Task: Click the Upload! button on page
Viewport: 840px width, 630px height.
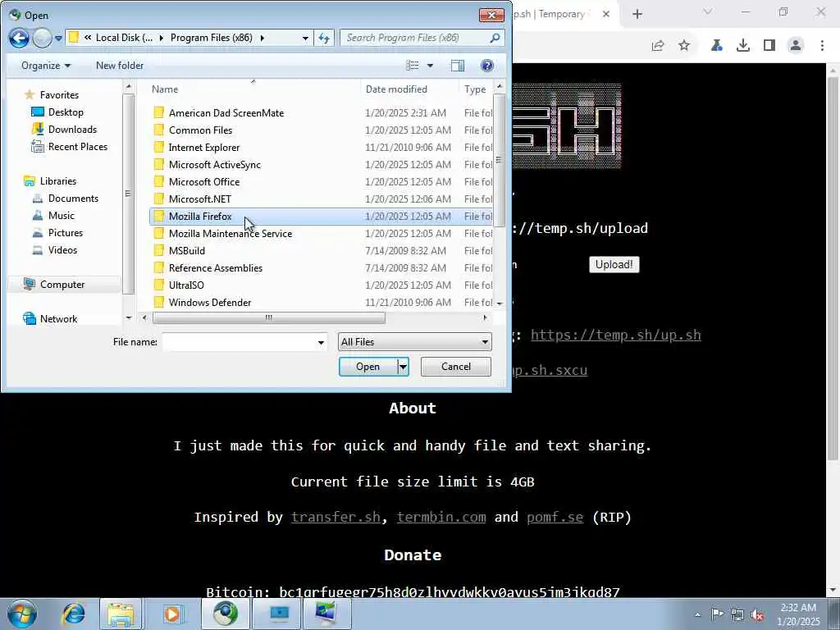Action: pyautogui.click(x=614, y=264)
